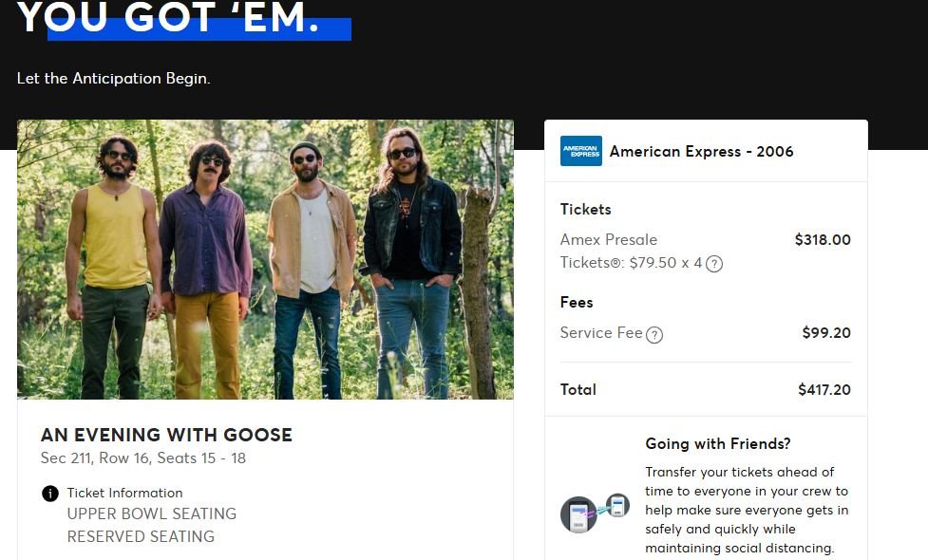Select the Upper Bowl Seating text
The image size is (928, 560).
(152, 513)
